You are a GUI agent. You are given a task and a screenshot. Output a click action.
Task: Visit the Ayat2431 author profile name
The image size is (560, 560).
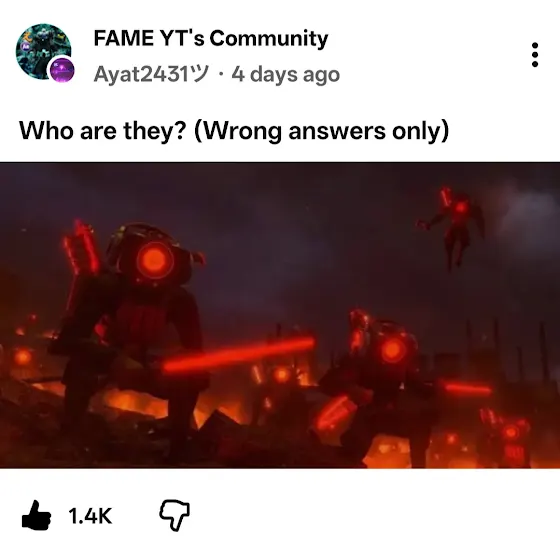coord(151,74)
